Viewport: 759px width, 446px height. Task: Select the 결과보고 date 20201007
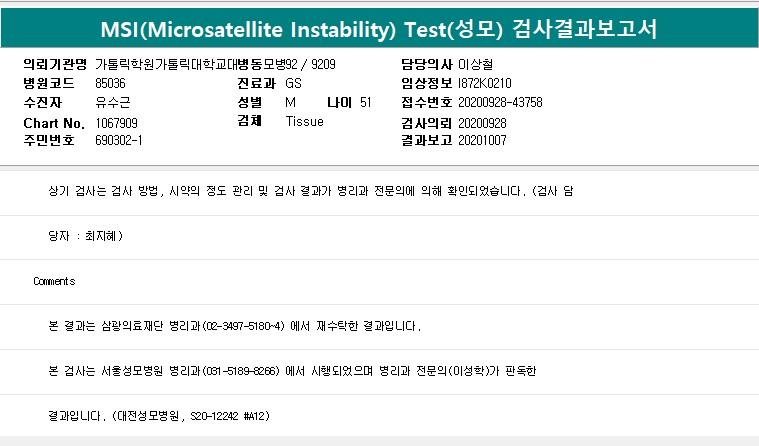pos(483,140)
